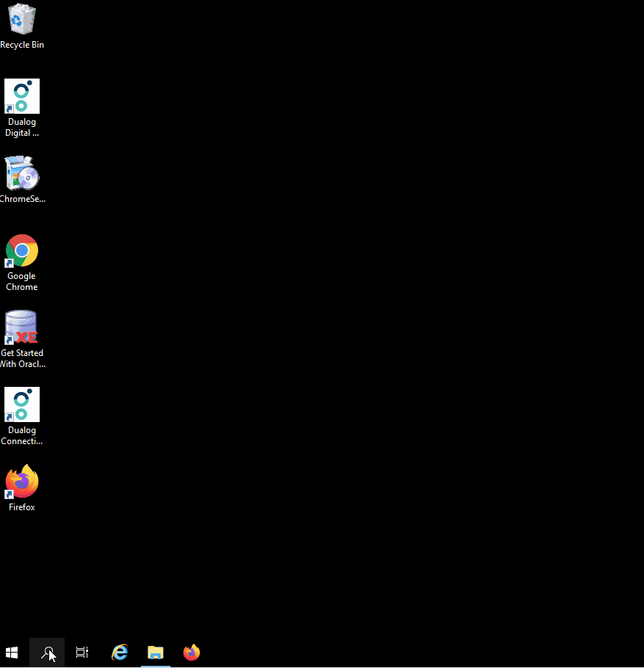Viewport: 644px width, 668px height.
Task: Launch Internet Explorer from the taskbar
Action: [x=120, y=653]
